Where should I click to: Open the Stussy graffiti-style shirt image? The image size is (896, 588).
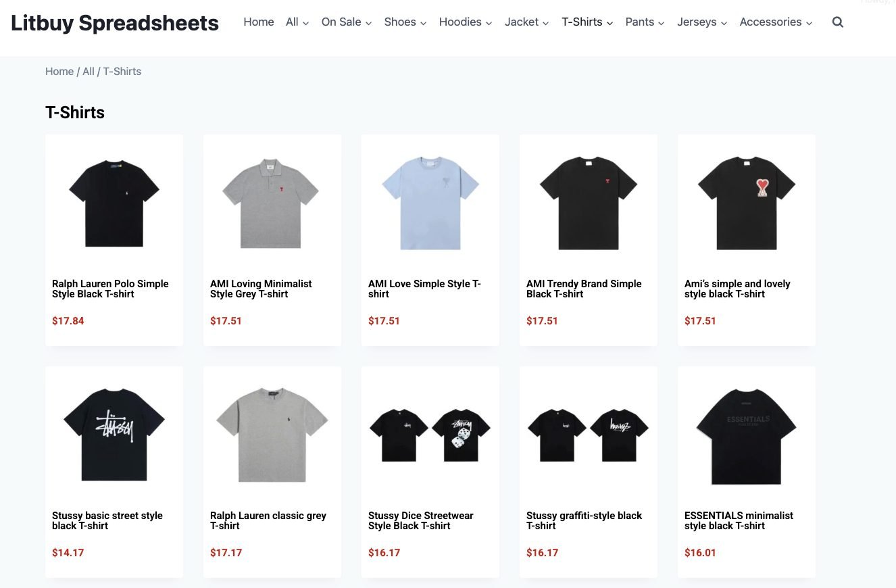(x=588, y=435)
